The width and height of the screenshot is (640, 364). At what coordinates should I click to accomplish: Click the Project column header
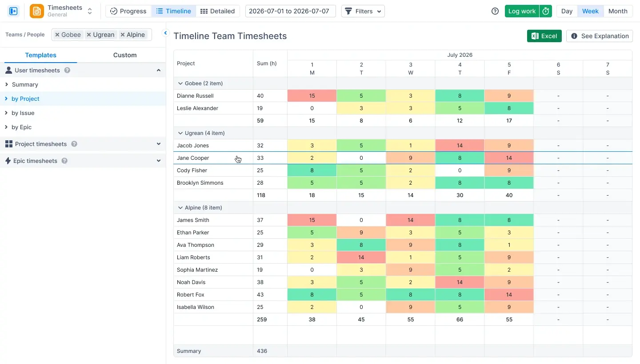click(213, 63)
